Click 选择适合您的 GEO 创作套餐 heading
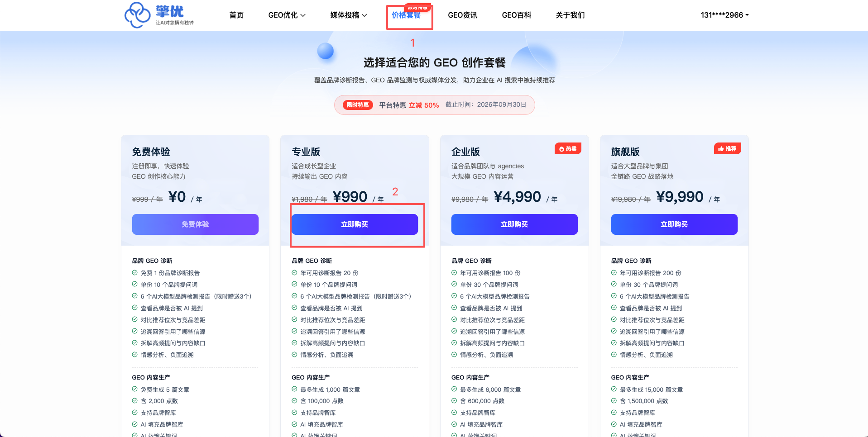Image resolution: width=868 pixels, height=437 pixels. (434, 62)
